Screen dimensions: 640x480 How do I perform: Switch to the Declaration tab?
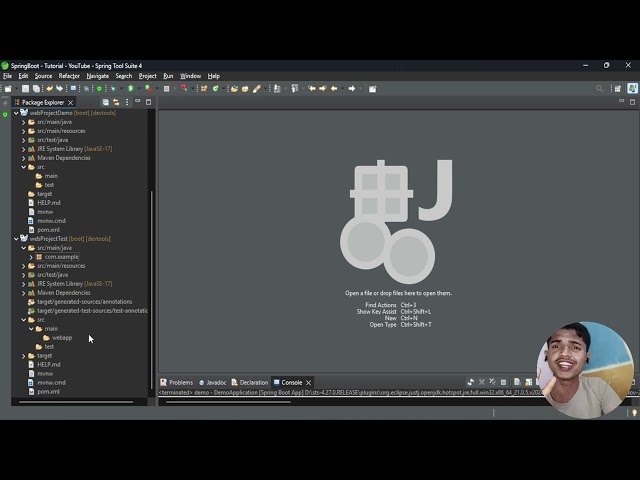(x=250, y=382)
